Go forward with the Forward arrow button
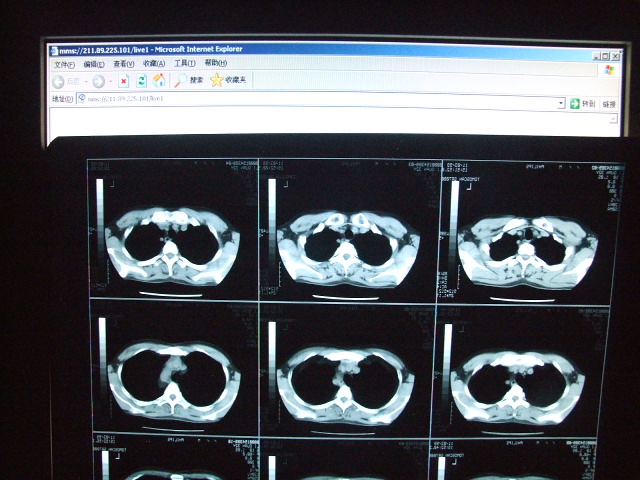 pyautogui.click(x=98, y=82)
